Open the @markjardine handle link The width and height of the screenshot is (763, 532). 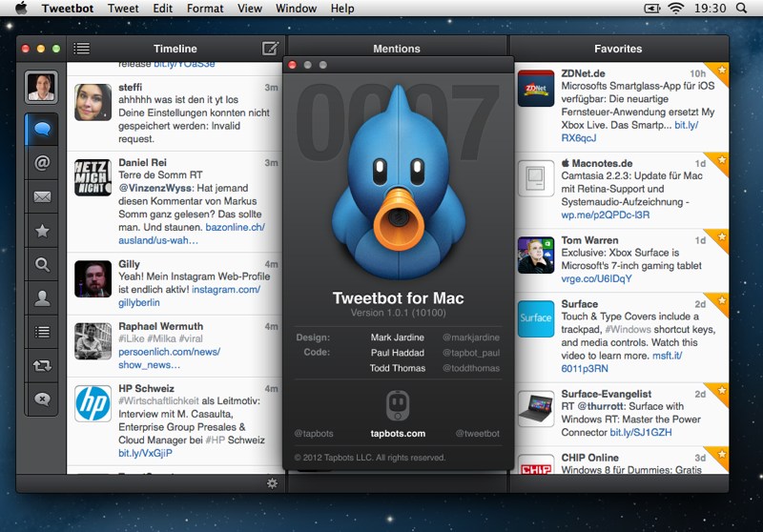(471, 337)
